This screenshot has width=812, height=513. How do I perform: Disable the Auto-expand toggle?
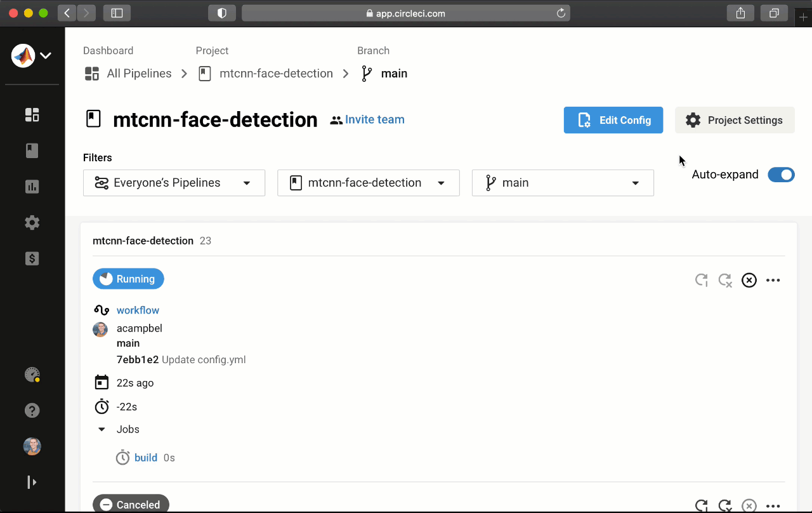(x=781, y=175)
